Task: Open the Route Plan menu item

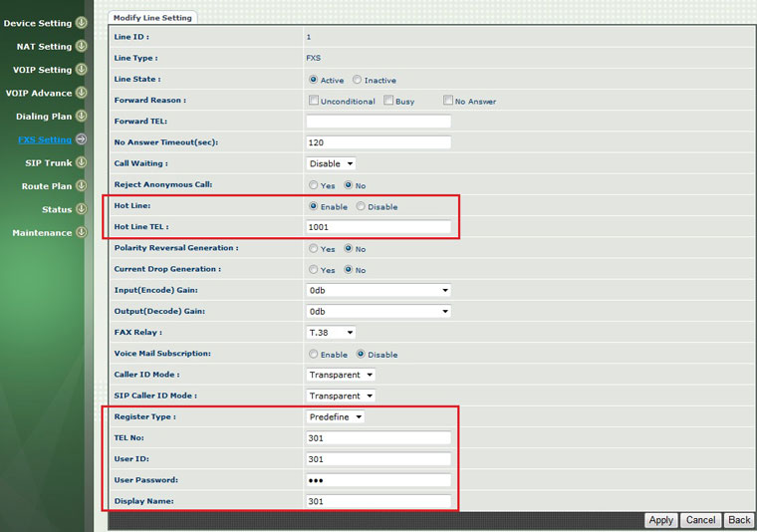Action: (47, 186)
